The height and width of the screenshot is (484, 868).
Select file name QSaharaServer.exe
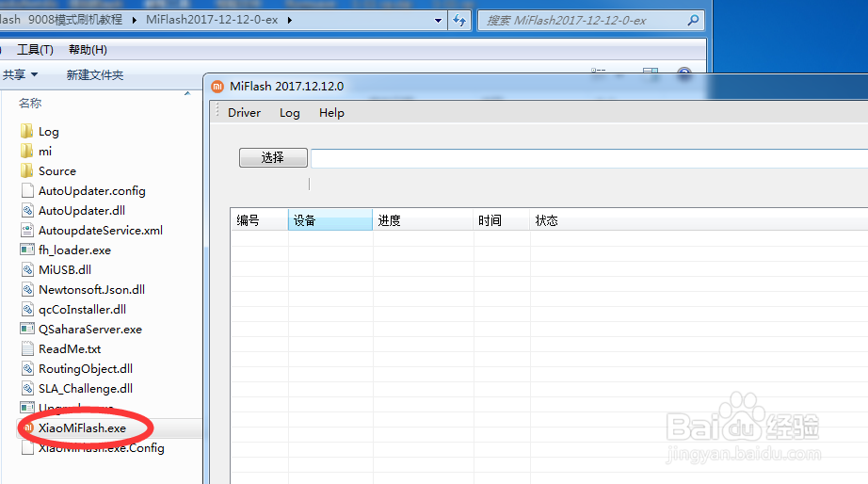click(x=90, y=330)
